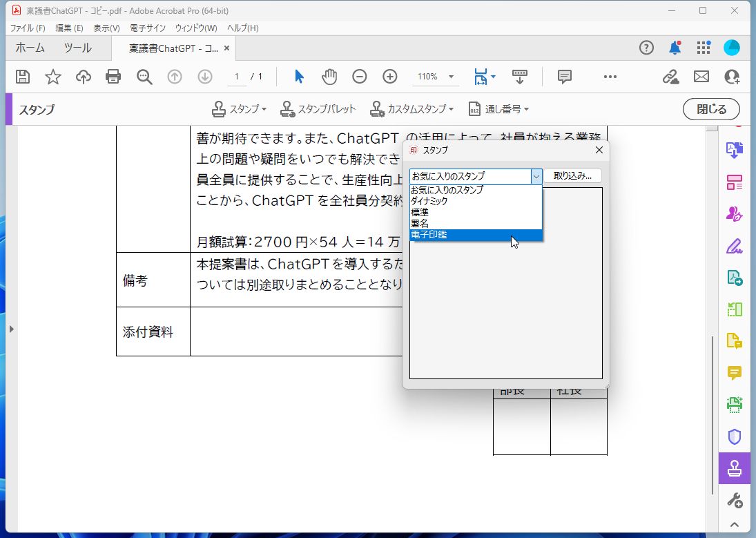Select the Hand tool in the toolbar
Image resolution: width=756 pixels, height=538 pixels.
point(329,77)
